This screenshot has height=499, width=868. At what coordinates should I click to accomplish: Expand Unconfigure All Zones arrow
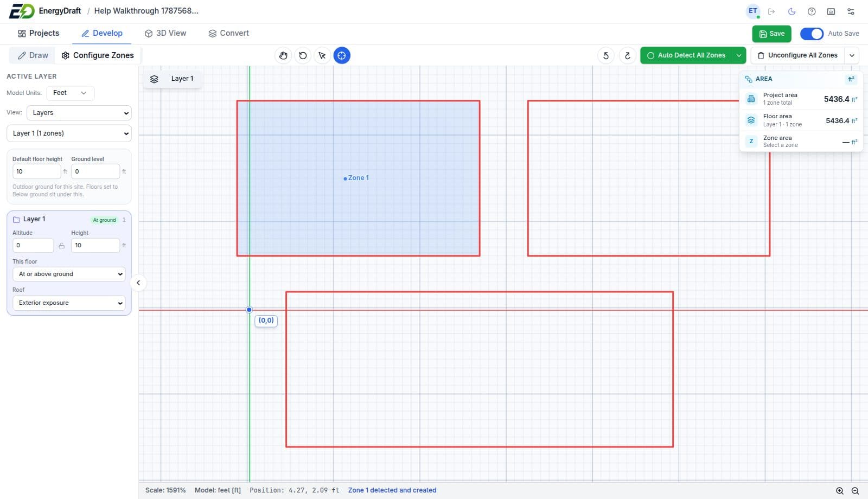(x=852, y=55)
